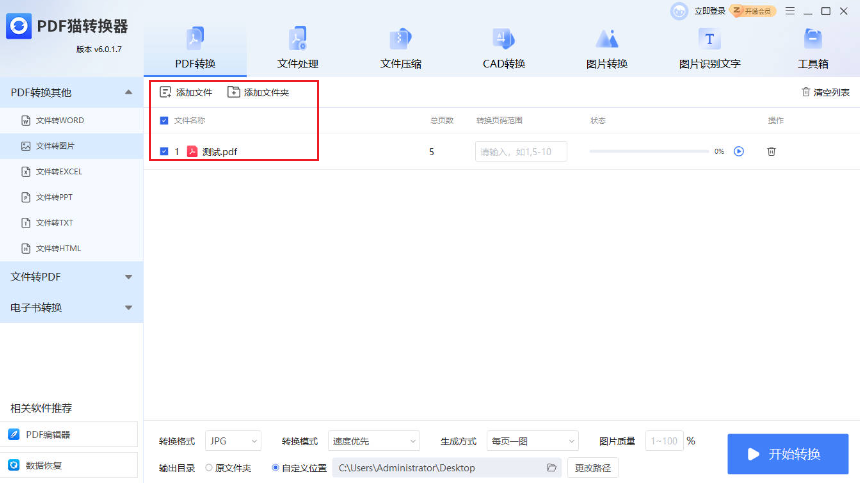Image resolution: width=860 pixels, height=483 pixels.
Task: Uncheck the 测试.pdf file checkbox
Action: (x=164, y=152)
